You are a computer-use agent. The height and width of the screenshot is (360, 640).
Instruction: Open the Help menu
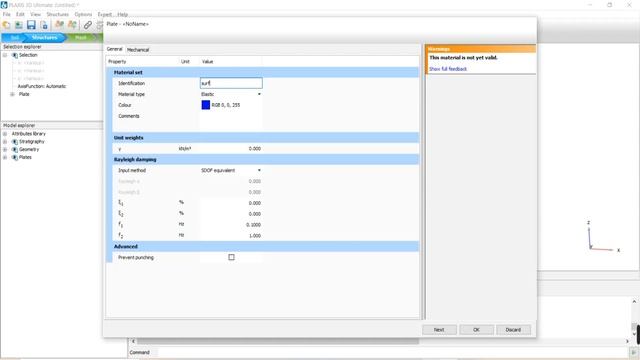pos(122,14)
